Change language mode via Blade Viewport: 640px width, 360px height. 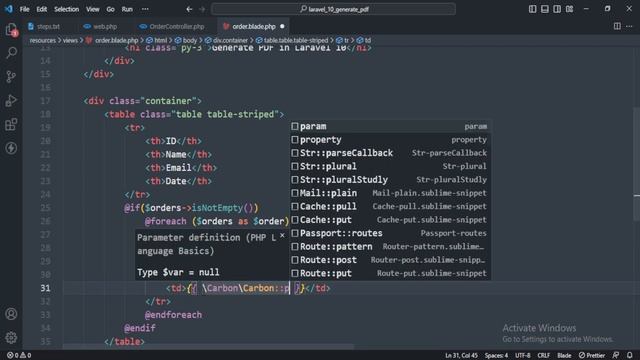pyautogui.click(x=564, y=356)
